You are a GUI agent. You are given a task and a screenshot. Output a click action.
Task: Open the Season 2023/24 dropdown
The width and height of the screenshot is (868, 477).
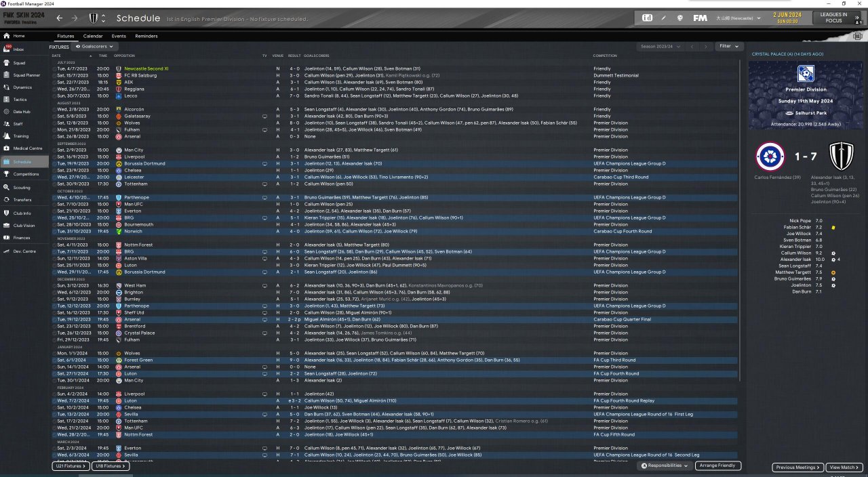660,47
